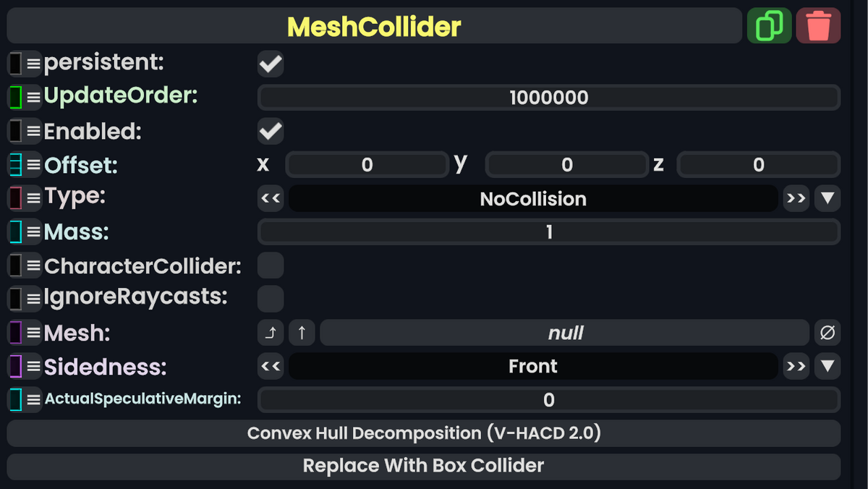Toggle the IgnoreRaycasts checkbox
Image resolution: width=868 pixels, height=489 pixels.
coord(270,298)
